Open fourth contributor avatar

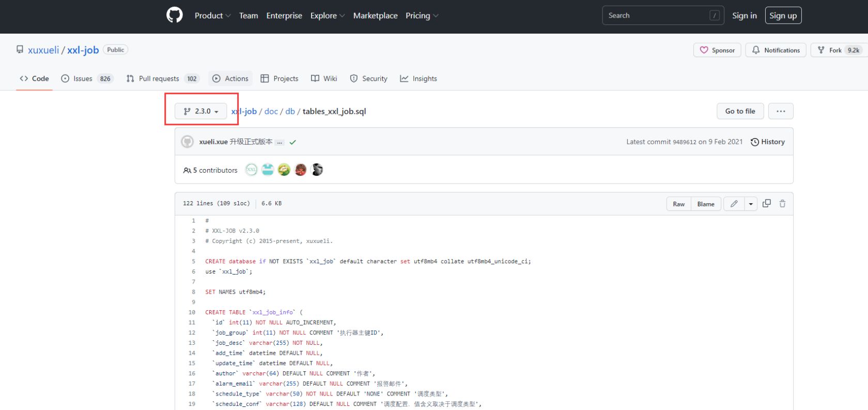pos(301,170)
